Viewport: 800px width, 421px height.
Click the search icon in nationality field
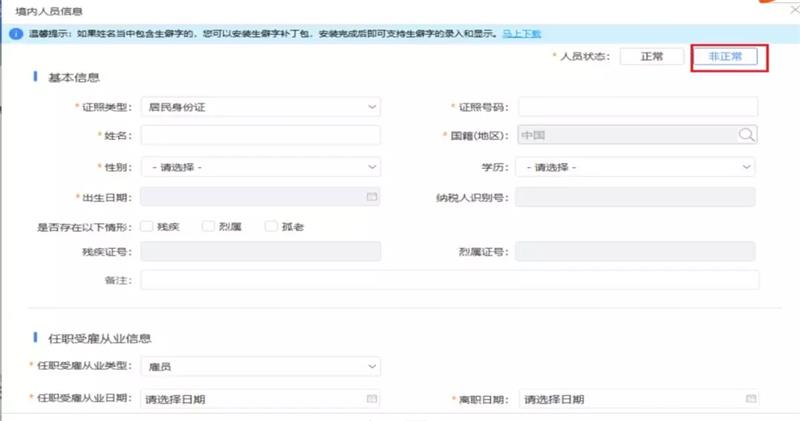(x=746, y=135)
